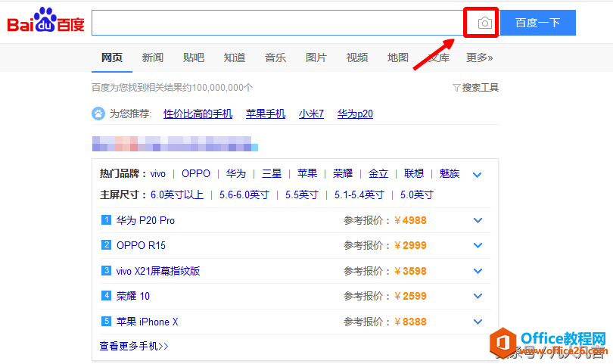Select the 荣耀 brand filter

point(343,173)
